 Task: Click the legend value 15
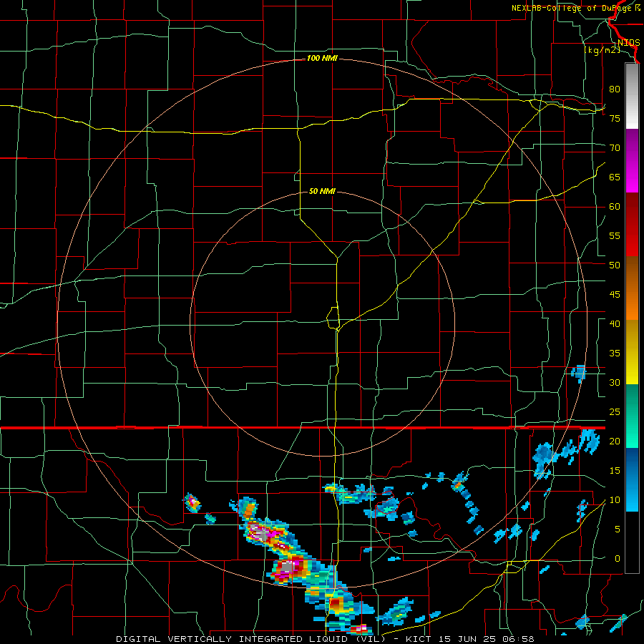click(x=615, y=471)
